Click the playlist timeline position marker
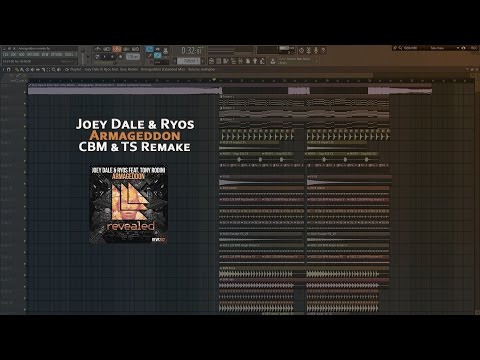Viewport: 480px width, 360px height. [x=214, y=80]
